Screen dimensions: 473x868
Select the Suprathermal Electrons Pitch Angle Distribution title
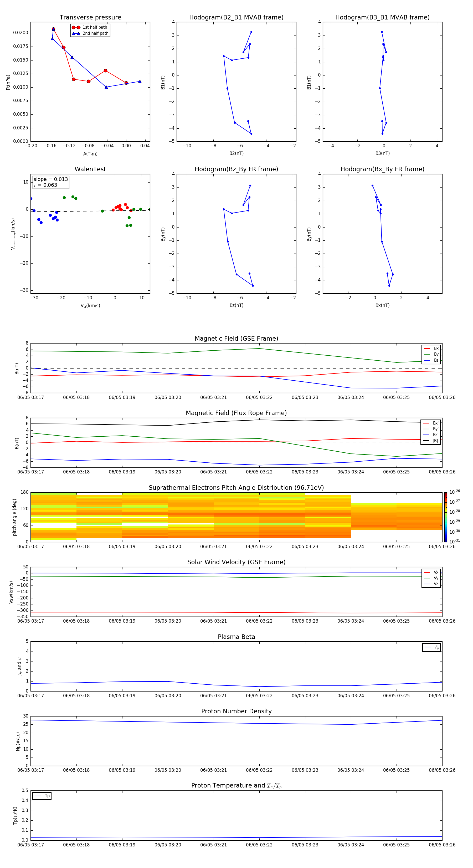(236, 488)
